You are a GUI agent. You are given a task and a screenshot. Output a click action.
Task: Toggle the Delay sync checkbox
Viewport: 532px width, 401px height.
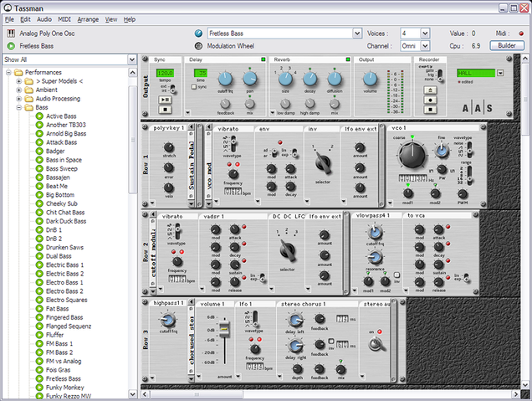pos(194,87)
